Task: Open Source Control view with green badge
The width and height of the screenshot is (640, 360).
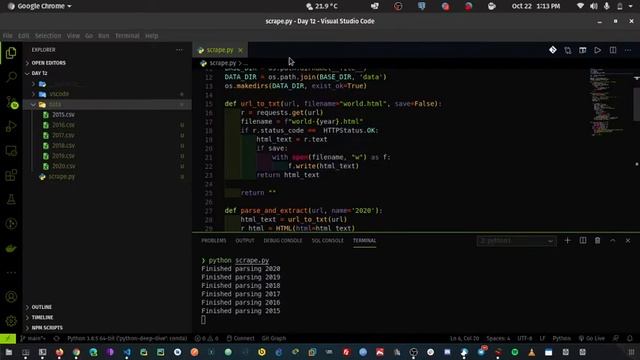Action: click(12, 102)
